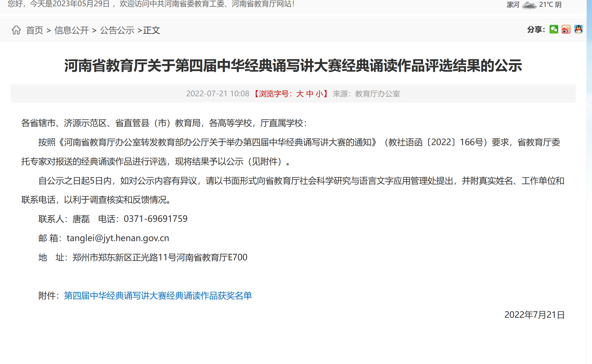Share the article via Weibo icon
Image resolution: width=592 pixels, height=364 pixels.
[x=566, y=29]
